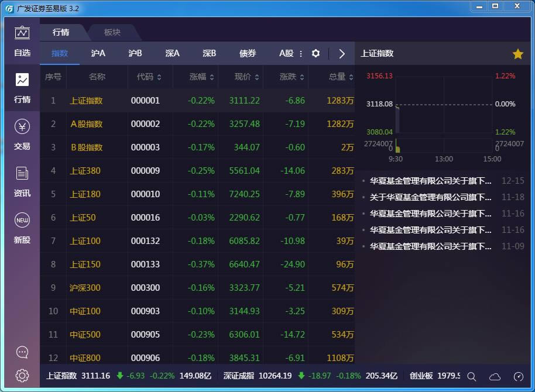Sort by the 现价 column
The width and height of the screenshot is (535, 392).
coord(246,77)
